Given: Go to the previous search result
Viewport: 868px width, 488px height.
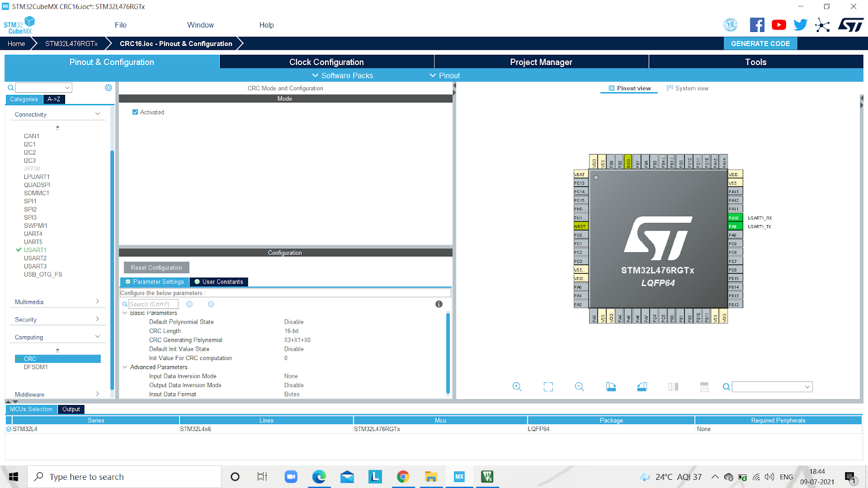Looking at the screenshot, I should [189, 304].
